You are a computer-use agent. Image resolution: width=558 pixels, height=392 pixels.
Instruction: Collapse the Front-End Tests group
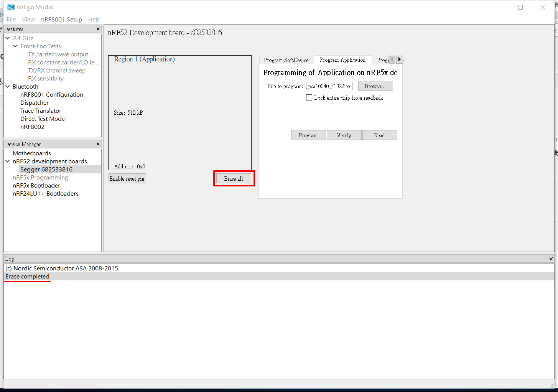[x=15, y=46]
